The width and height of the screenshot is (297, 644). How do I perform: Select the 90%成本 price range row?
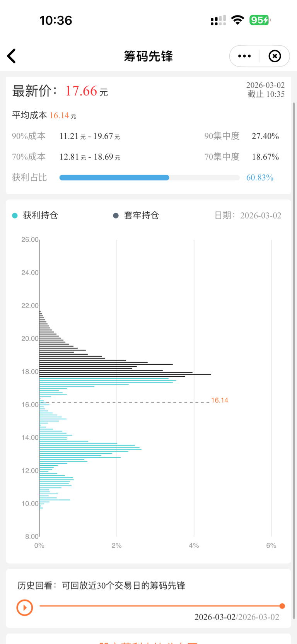click(89, 136)
